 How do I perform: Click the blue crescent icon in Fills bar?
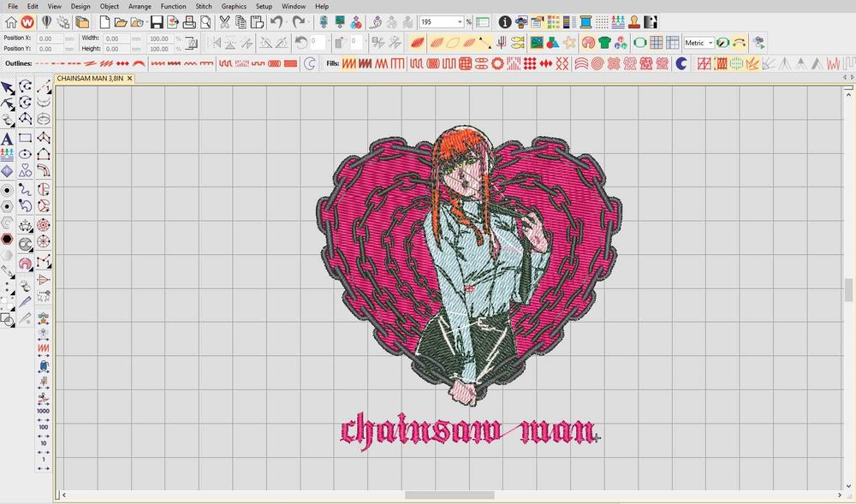click(681, 64)
